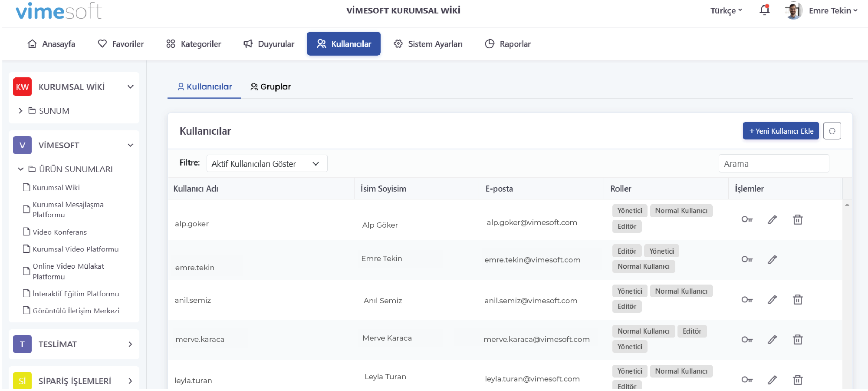Open Duyurular menu item

tap(269, 44)
